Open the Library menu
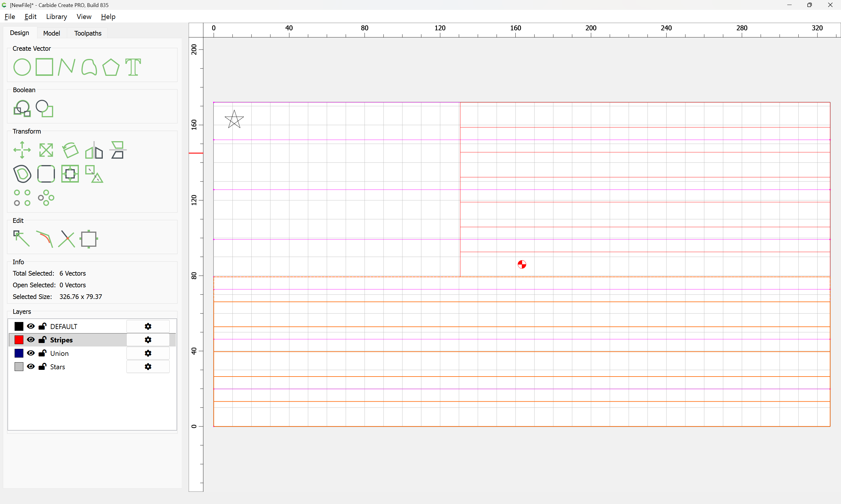This screenshot has height=504, width=841. 56,17
